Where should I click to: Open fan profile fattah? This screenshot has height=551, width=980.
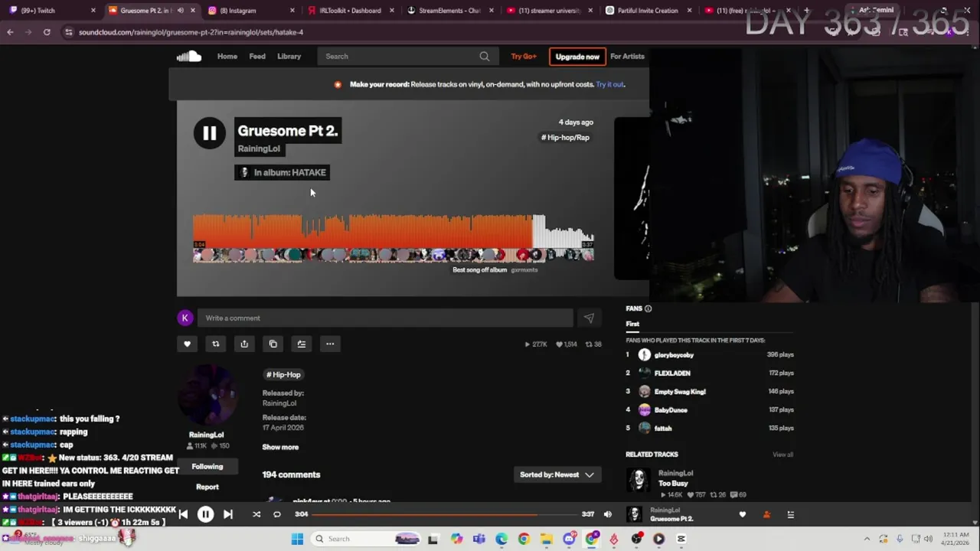663,429
